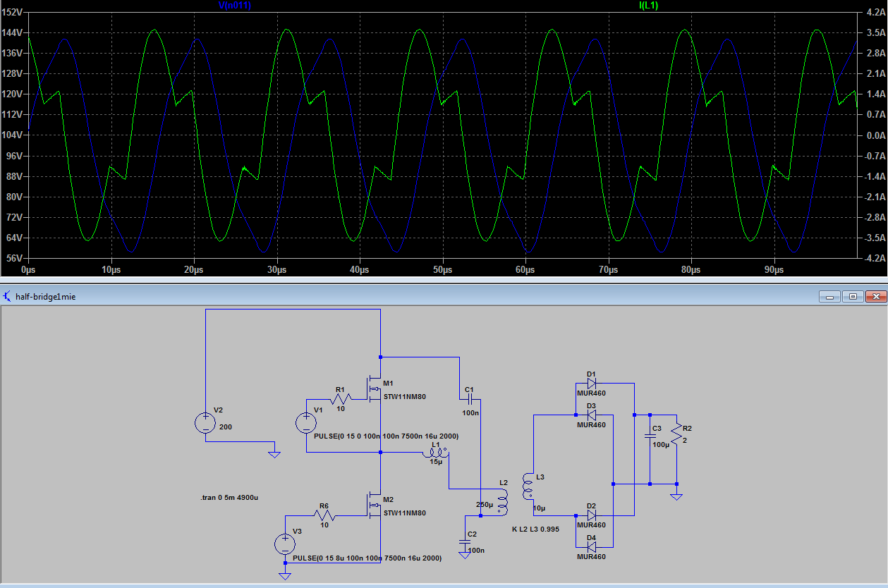The height and width of the screenshot is (588, 888).
Task: Click M2's STW11NM80 model label
Action: 405,513
